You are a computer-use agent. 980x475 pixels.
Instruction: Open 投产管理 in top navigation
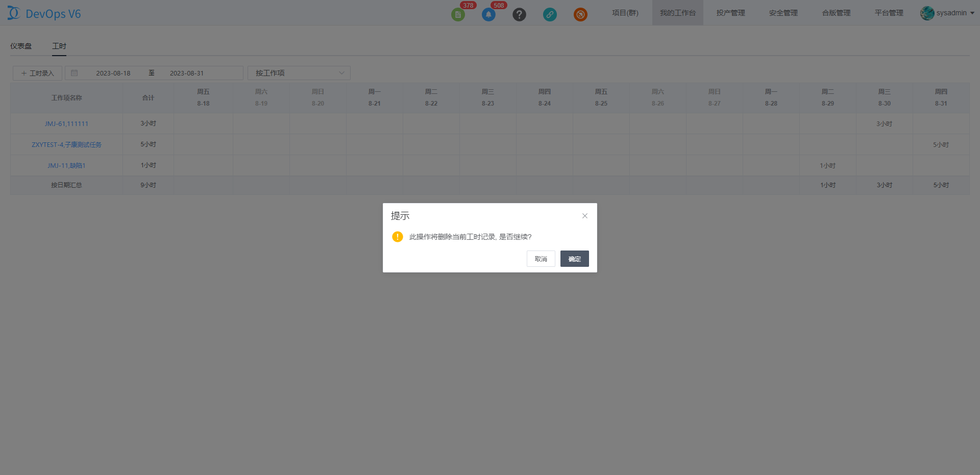coord(730,13)
